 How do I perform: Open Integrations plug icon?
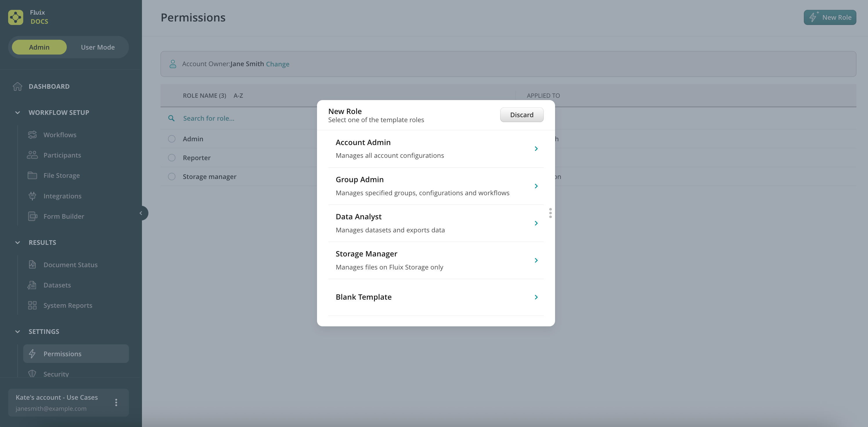coord(32,196)
